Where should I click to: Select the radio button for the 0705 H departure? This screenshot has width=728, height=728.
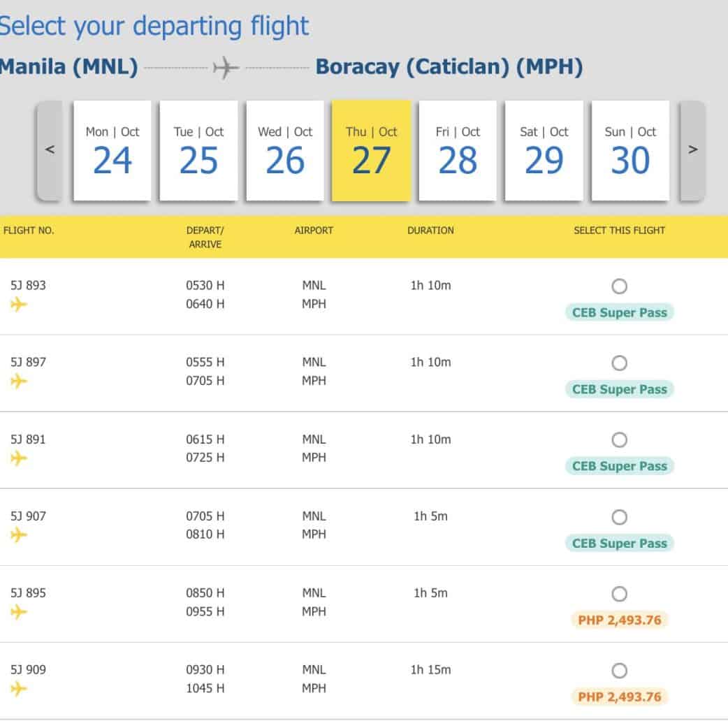619,517
